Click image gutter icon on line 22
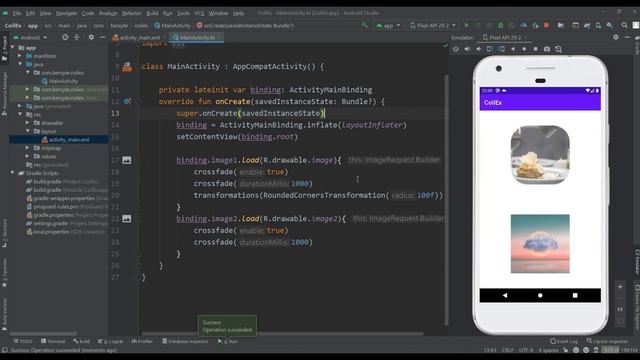This screenshot has width=640, height=360. pos(127,219)
